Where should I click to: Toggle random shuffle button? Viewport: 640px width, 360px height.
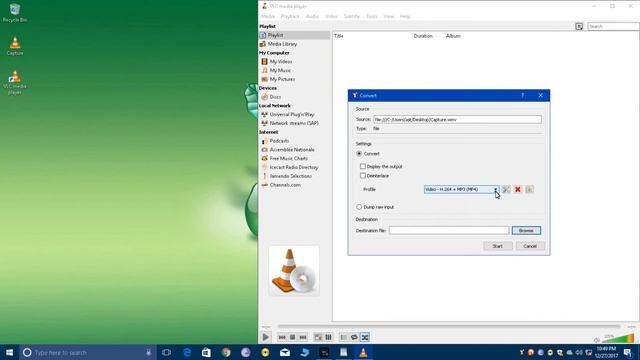point(365,337)
